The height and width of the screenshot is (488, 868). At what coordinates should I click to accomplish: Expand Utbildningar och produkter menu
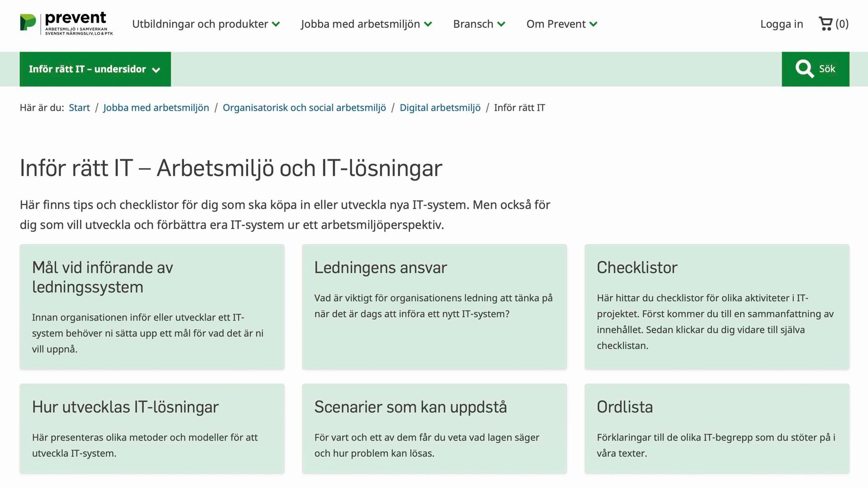(x=206, y=24)
